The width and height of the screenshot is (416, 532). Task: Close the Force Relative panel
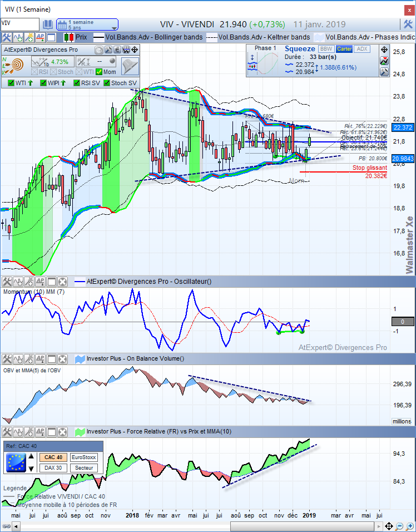[x=62, y=432]
